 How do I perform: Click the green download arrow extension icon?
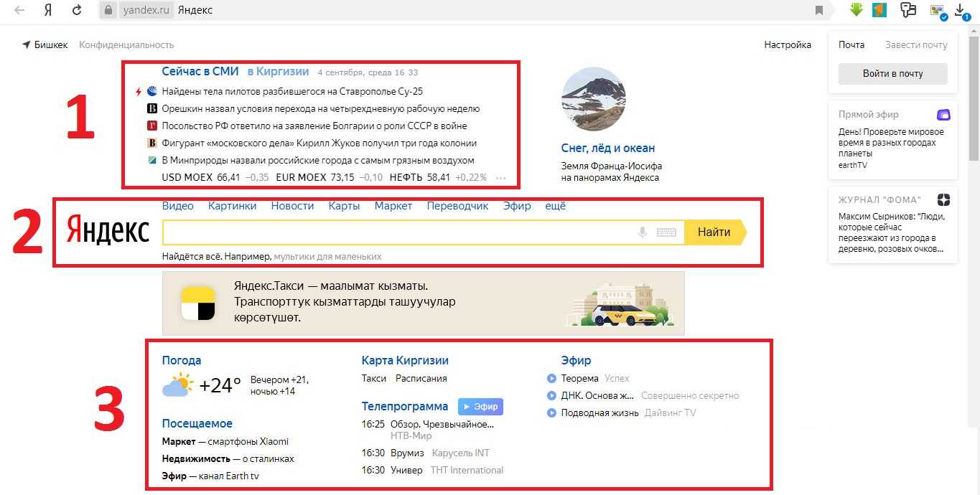[x=856, y=10]
